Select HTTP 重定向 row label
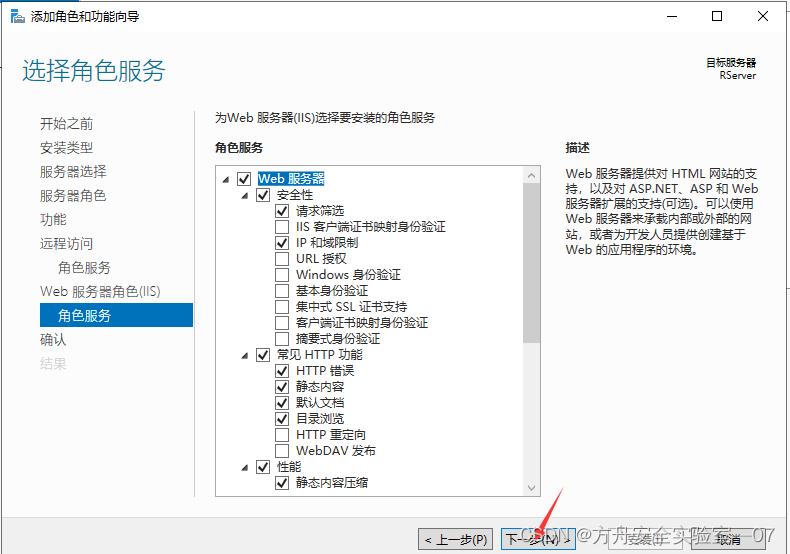 (331, 435)
